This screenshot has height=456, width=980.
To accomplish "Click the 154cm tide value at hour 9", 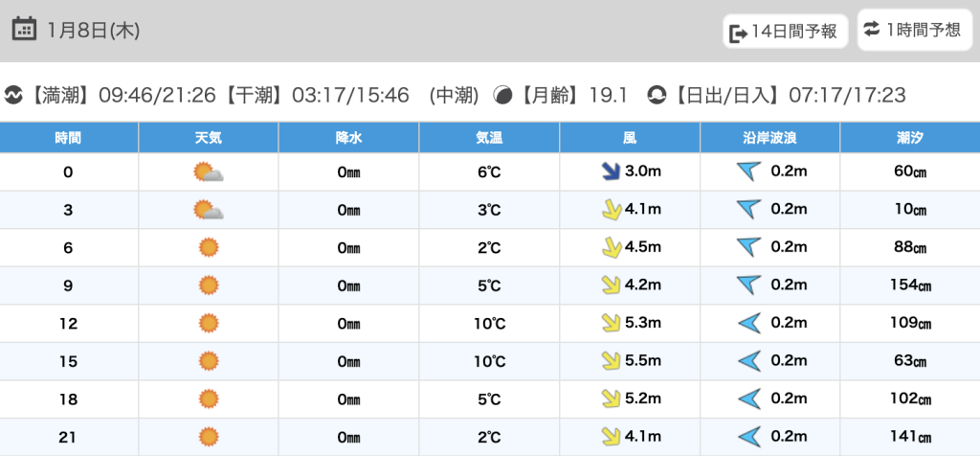I will 908,285.
